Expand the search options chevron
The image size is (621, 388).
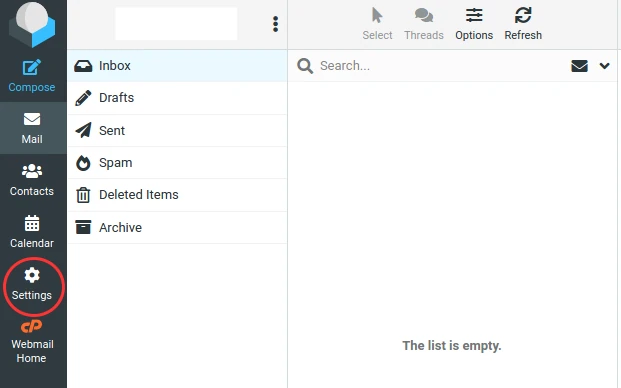(604, 66)
